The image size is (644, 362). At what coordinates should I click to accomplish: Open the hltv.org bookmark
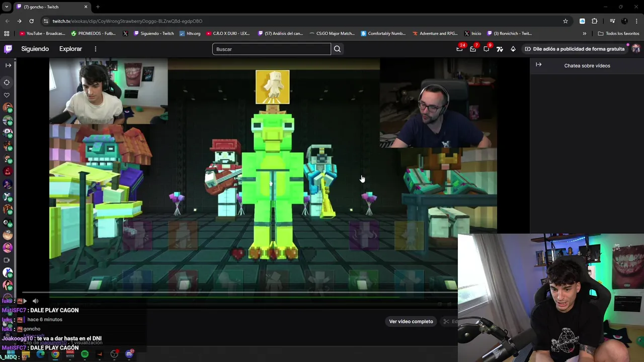point(190,34)
